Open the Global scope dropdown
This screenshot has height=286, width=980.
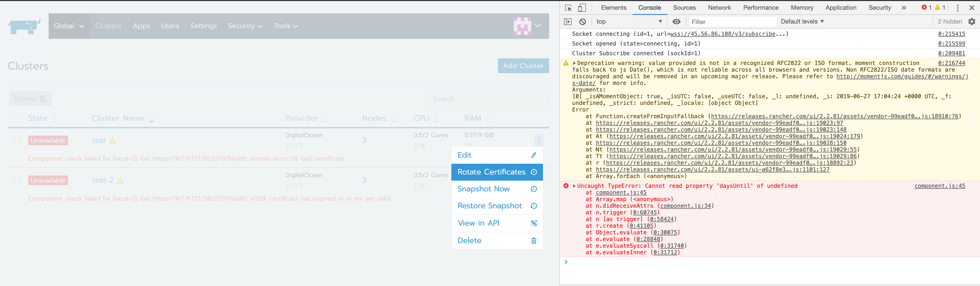pyautogui.click(x=69, y=26)
